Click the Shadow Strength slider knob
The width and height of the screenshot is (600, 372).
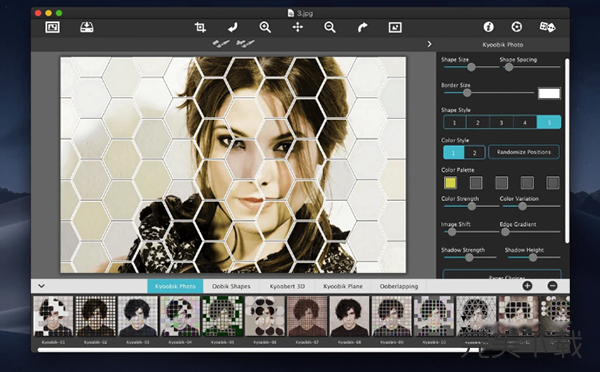469,258
